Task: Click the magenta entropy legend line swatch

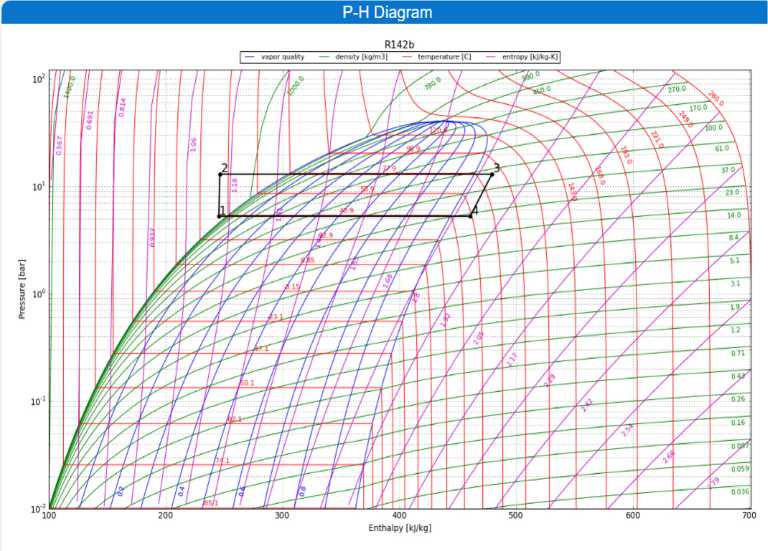Action: pos(490,57)
